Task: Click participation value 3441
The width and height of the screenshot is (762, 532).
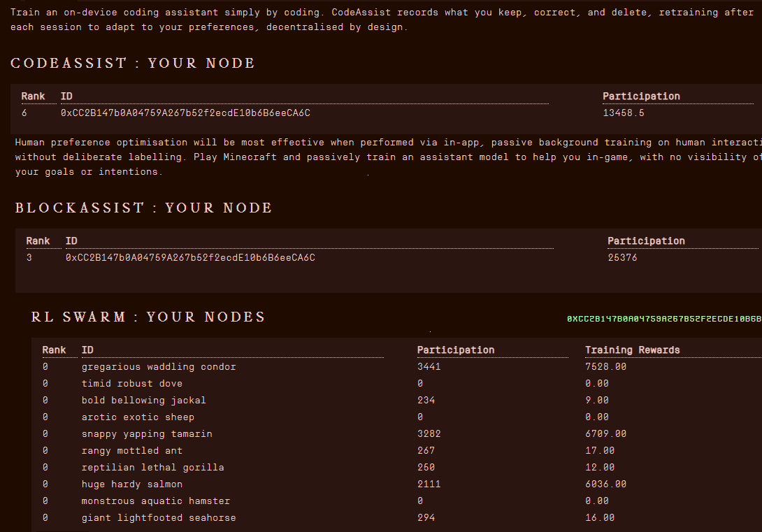Action: pyautogui.click(x=429, y=367)
